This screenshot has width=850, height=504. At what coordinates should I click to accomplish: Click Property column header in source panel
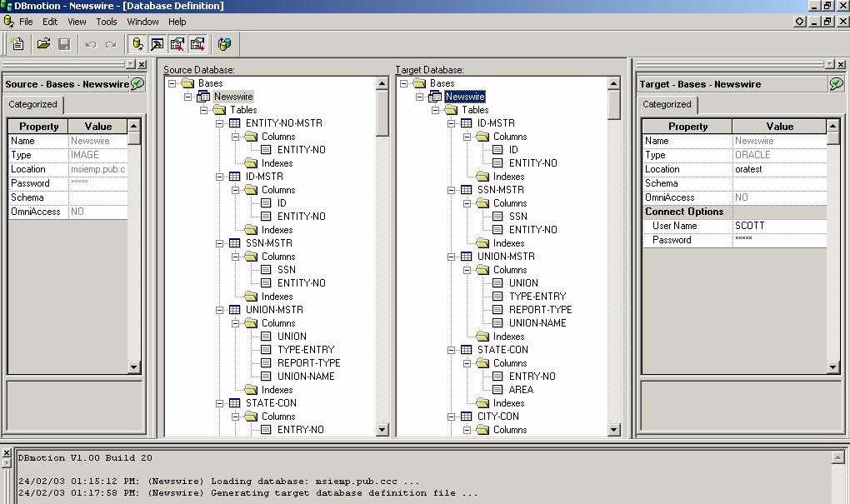38,127
